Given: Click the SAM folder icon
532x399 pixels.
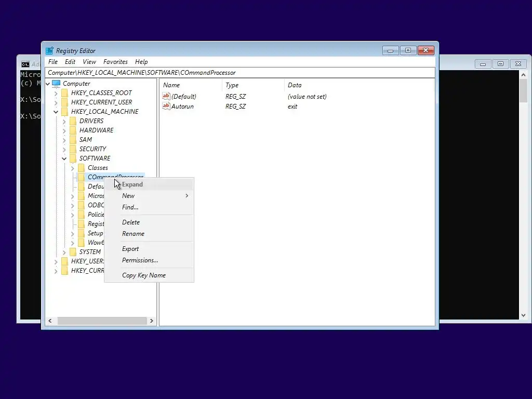Looking at the screenshot, I should click(73, 139).
